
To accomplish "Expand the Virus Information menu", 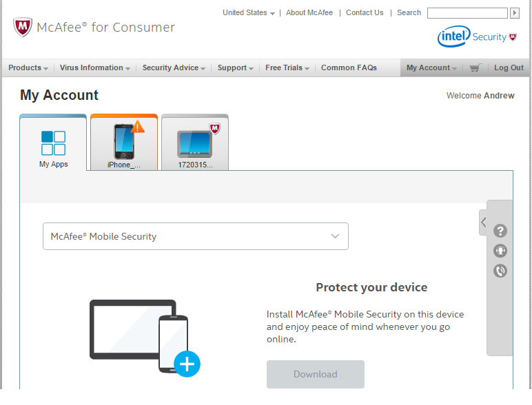I will (94, 67).
